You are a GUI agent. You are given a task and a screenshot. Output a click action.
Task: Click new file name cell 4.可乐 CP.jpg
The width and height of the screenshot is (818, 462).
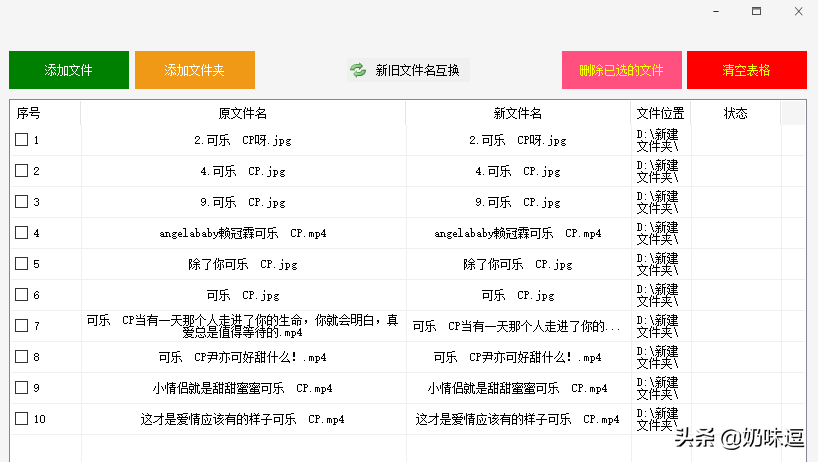pos(518,171)
